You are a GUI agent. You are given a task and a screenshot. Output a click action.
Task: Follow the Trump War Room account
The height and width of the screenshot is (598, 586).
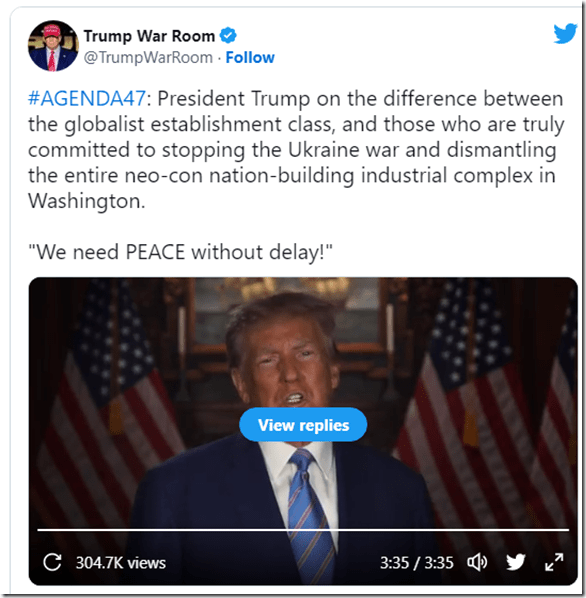[x=250, y=58]
